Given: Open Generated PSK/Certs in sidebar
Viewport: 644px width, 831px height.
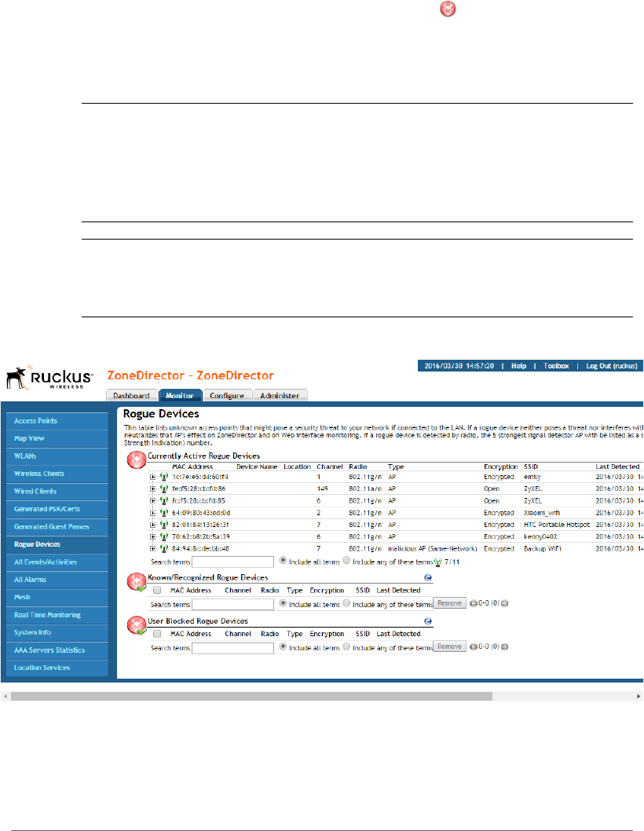Looking at the screenshot, I should (57, 509).
